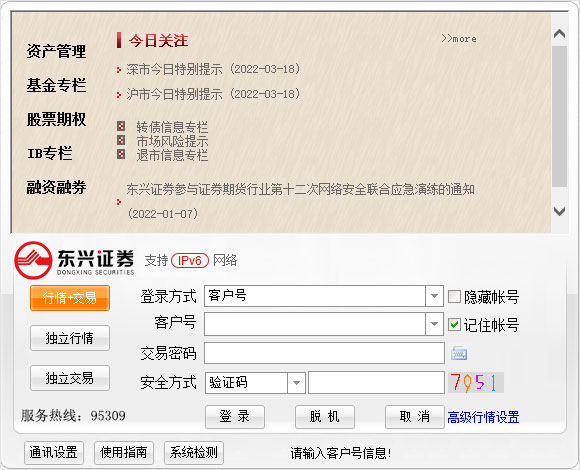
Task: Open 退市信息专栏 link
Action: [172, 155]
